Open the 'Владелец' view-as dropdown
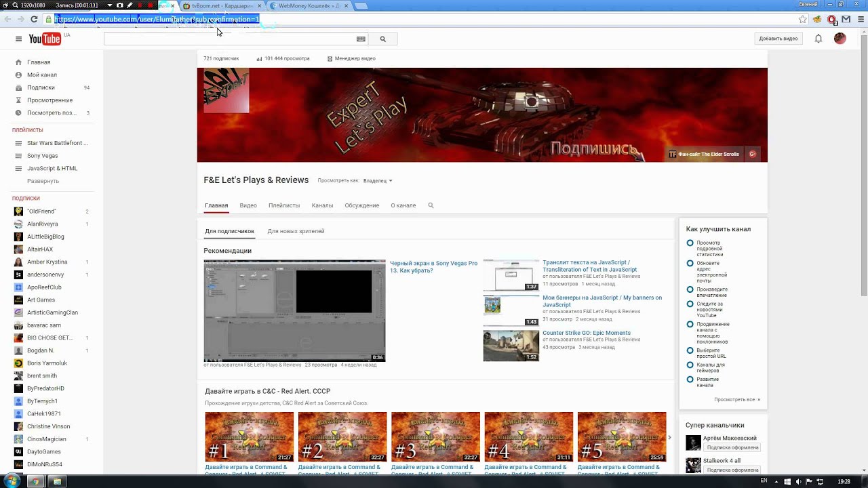The image size is (868, 488). 378,181
